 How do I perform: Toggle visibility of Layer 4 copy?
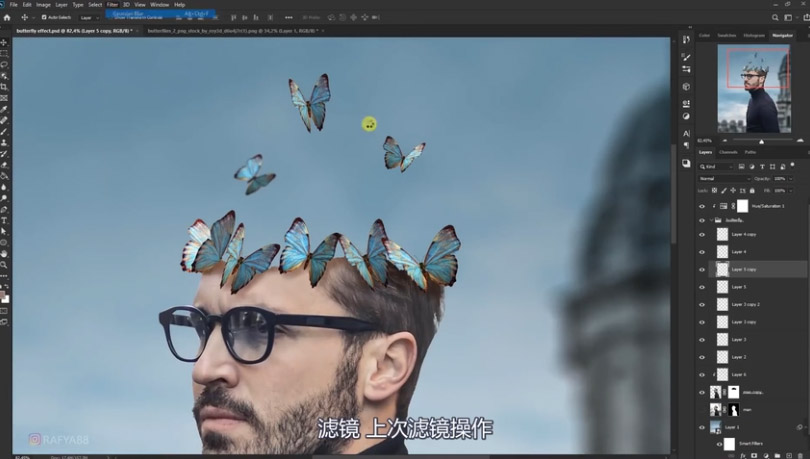702,235
